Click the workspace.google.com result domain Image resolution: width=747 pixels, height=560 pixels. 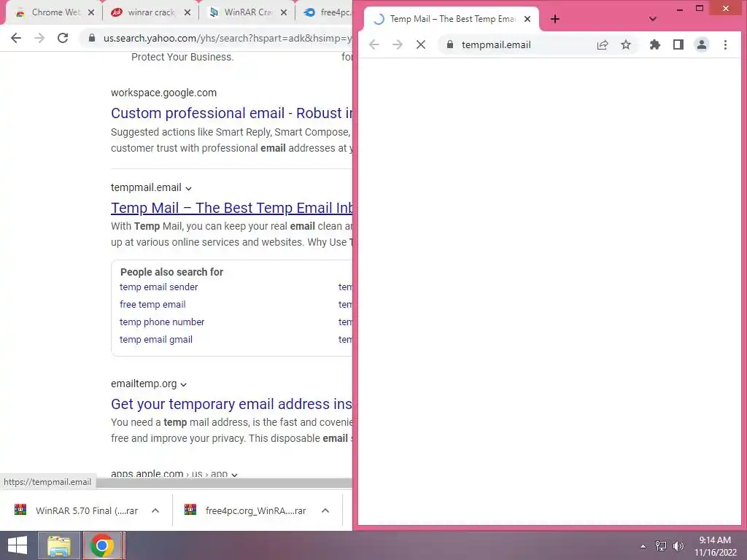(164, 93)
